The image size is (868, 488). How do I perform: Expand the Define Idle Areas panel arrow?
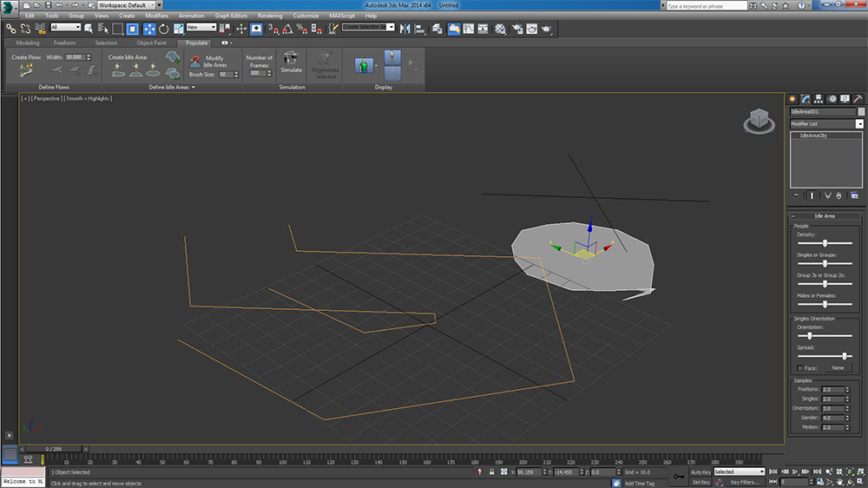(194, 87)
